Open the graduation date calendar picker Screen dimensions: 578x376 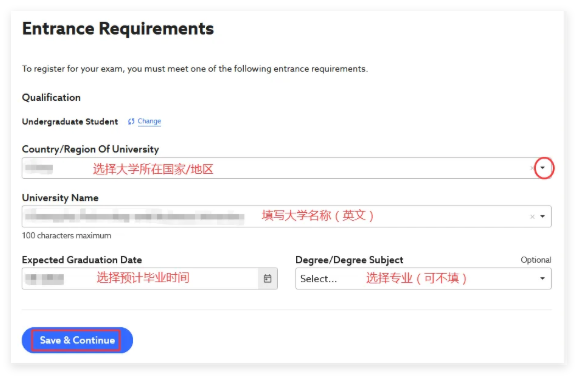(x=268, y=278)
